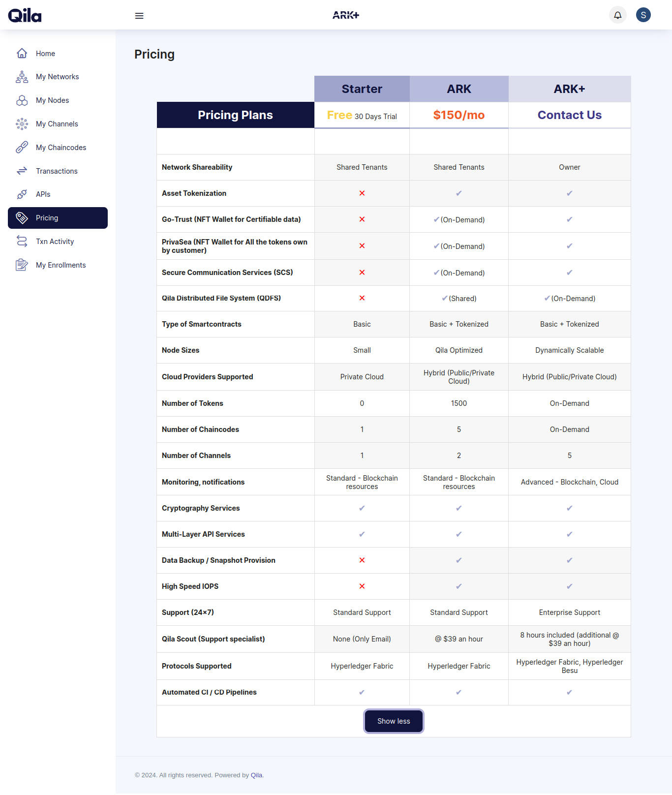Viewport: 672px width, 795px height.
Task: Click the Transactions arrows icon
Action: pos(22,171)
